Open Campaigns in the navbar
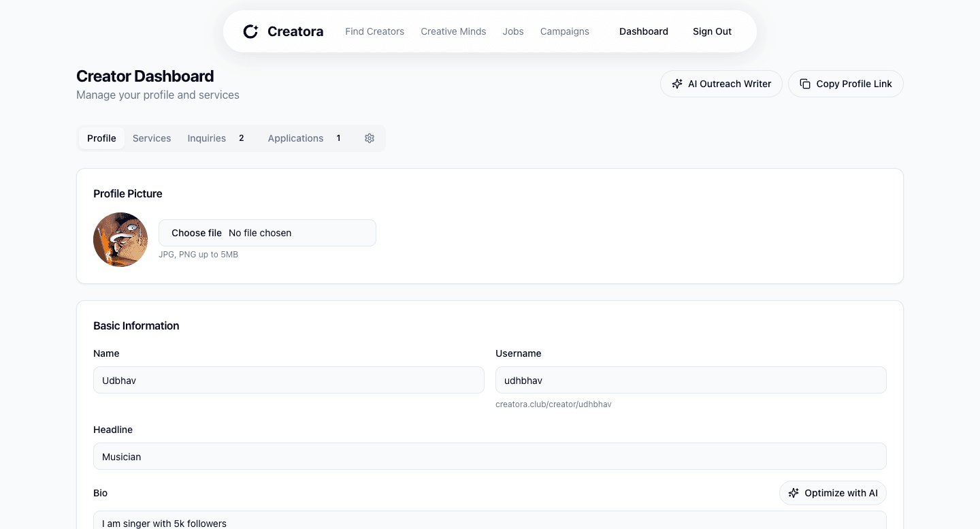980x529 pixels. (x=565, y=31)
